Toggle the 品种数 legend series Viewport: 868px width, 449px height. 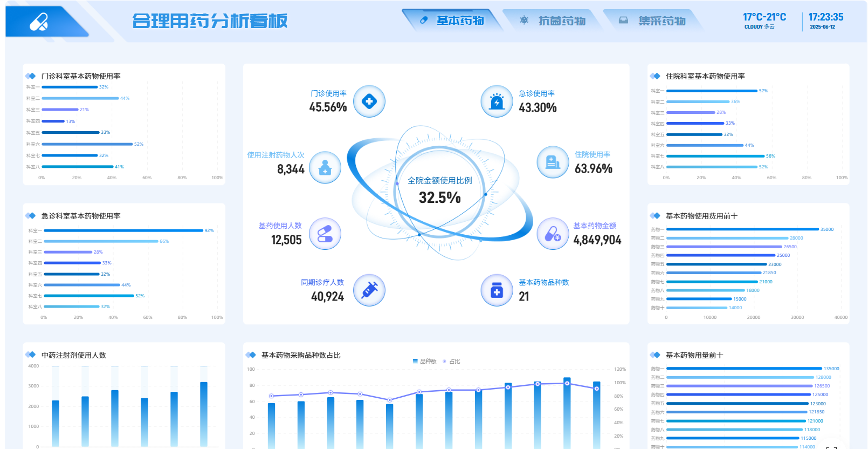click(424, 362)
